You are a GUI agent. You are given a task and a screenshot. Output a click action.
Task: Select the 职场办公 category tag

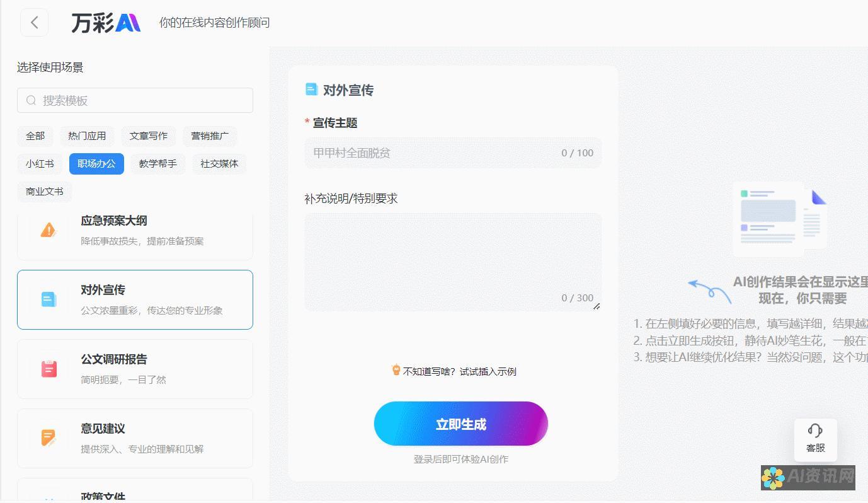point(96,163)
